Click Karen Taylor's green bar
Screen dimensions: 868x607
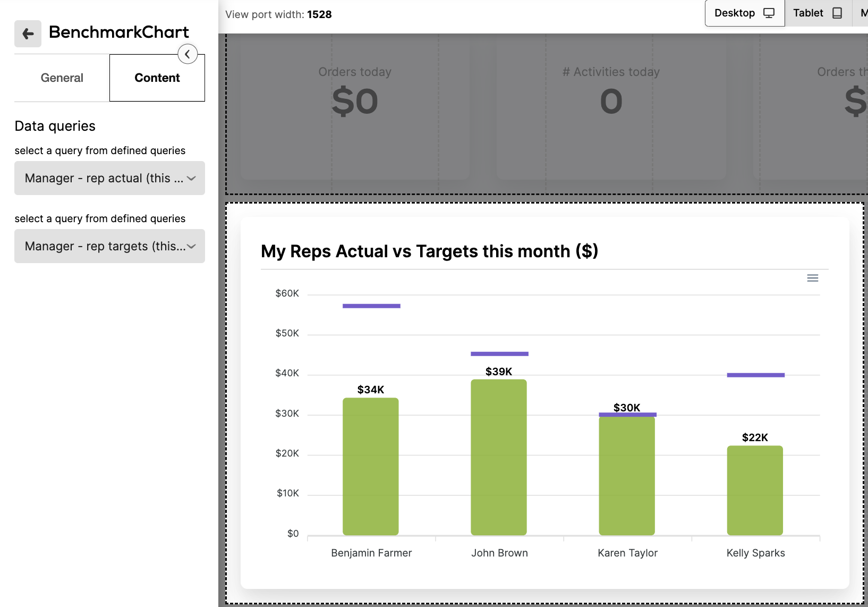[x=627, y=476]
